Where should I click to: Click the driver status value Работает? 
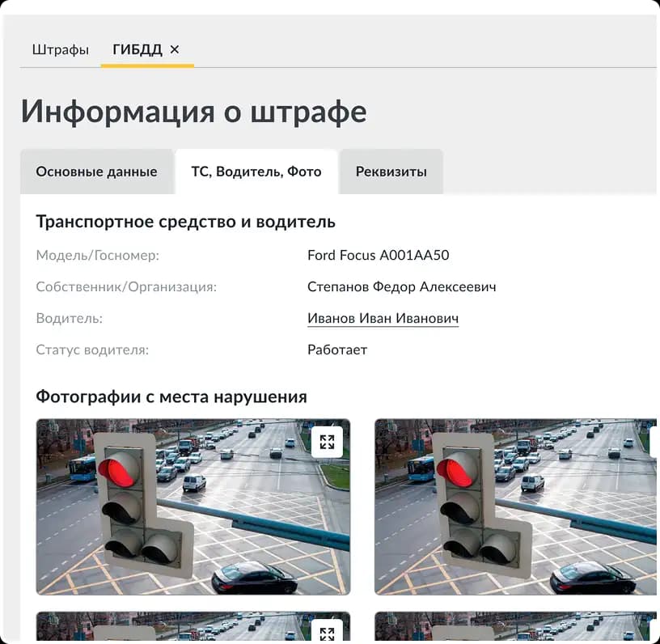click(337, 350)
